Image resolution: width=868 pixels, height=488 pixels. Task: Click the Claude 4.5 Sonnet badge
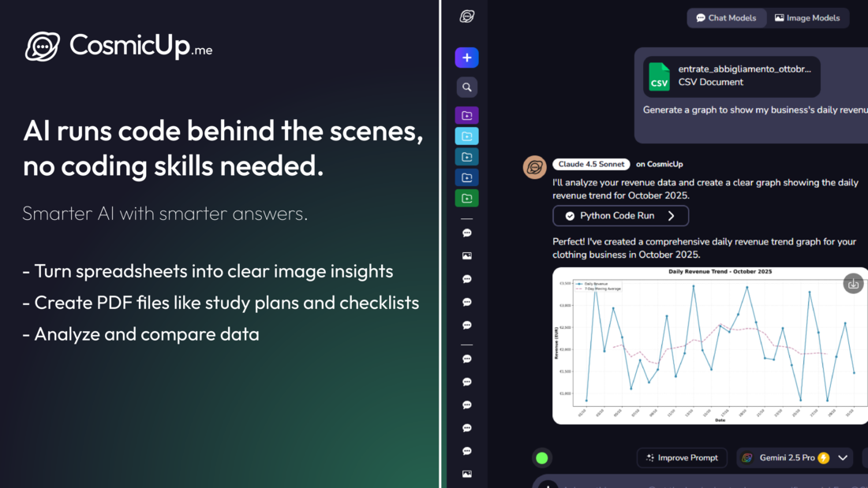(x=591, y=163)
